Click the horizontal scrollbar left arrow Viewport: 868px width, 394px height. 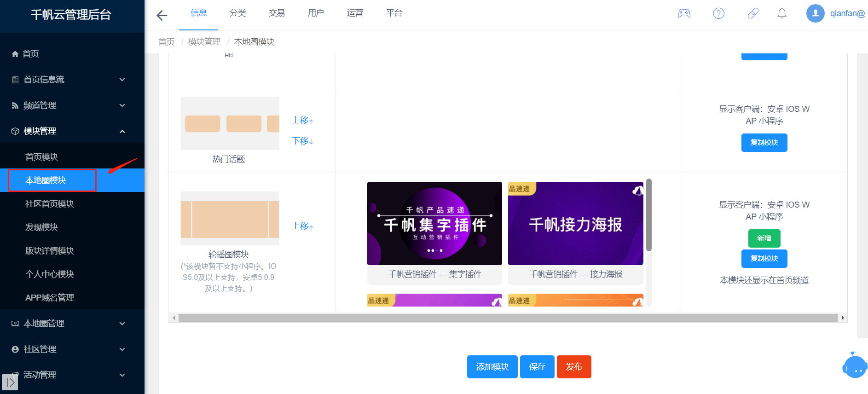(x=174, y=318)
